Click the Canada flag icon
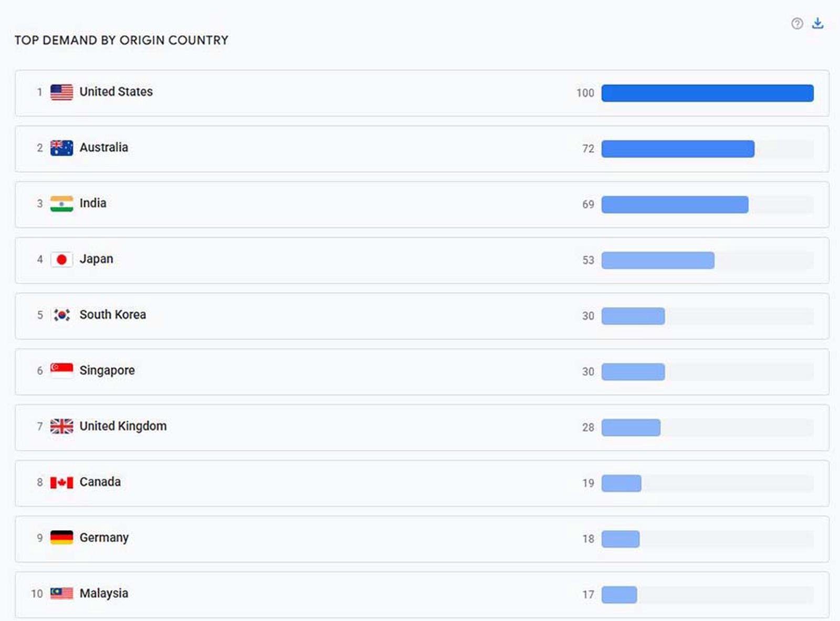 point(61,482)
